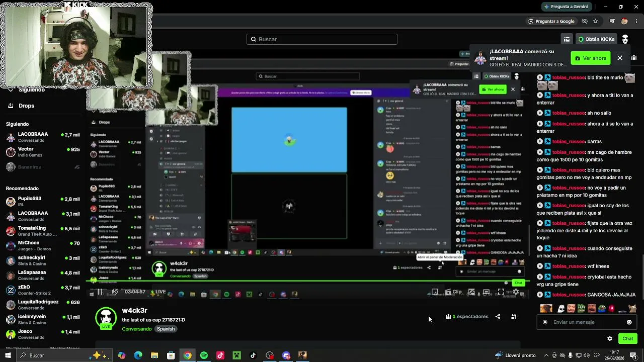This screenshot has height=362, width=644.
Task: Open w4ck3r channel name link
Action: 134,310
